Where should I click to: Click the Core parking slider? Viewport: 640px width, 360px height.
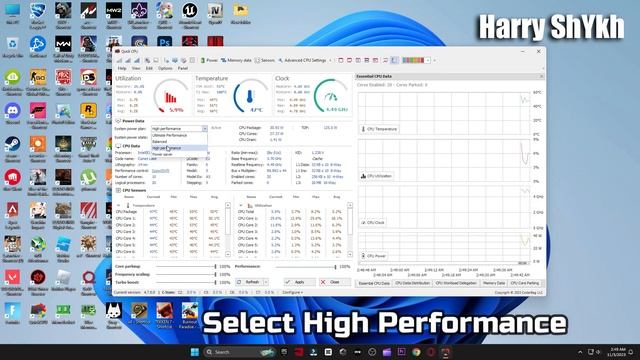pos(186,267)
